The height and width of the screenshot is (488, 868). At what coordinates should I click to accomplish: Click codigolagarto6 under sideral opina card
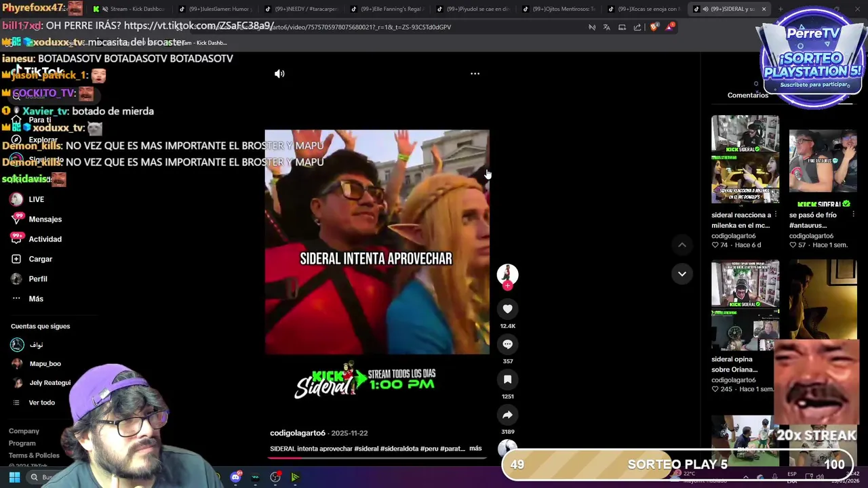pos(734,380)
